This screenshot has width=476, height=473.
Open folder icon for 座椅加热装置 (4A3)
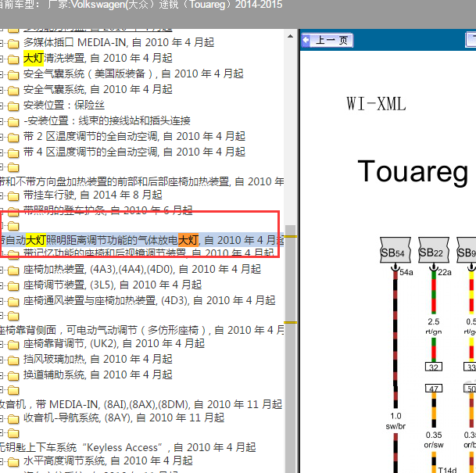click(x=13, y=271)
